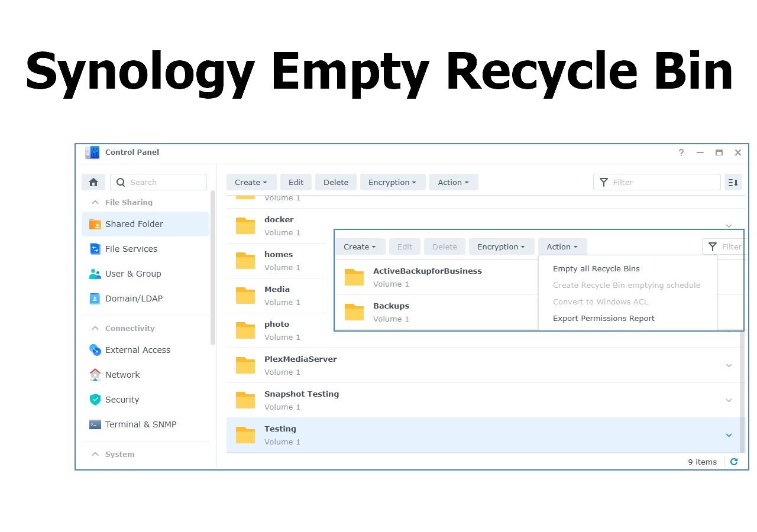Click the sidebar's vertical scrollbar
Screen dimensions: 757x532
(x=213, y=267)
